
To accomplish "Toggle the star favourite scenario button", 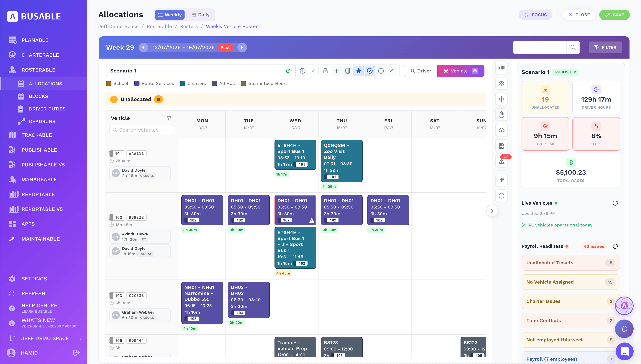I will [359, 71].
